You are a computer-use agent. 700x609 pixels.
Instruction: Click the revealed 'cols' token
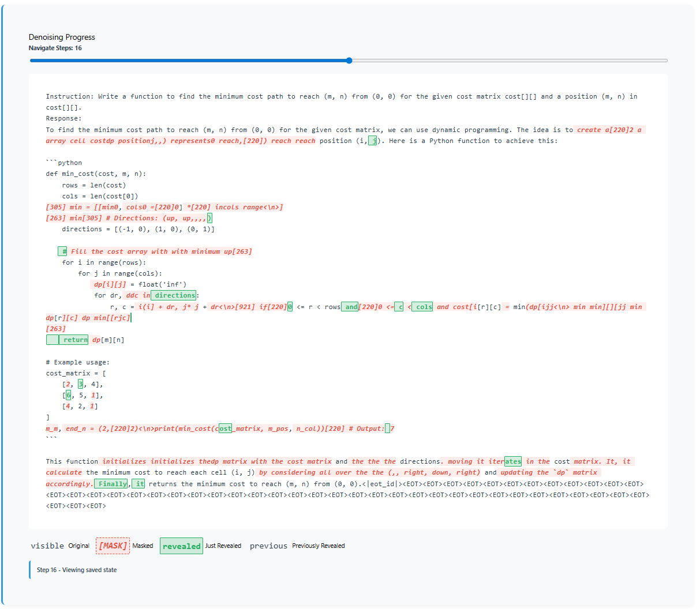click(423, 307)
